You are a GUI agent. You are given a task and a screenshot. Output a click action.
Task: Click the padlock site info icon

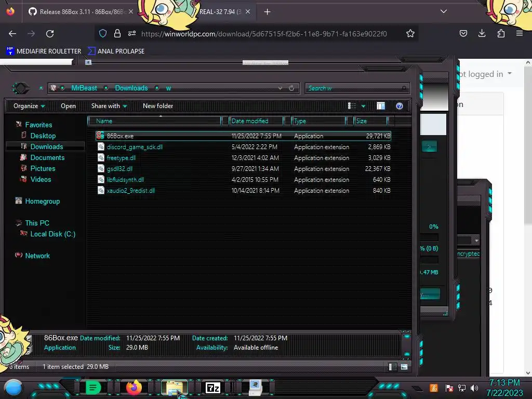coord(117,33)
